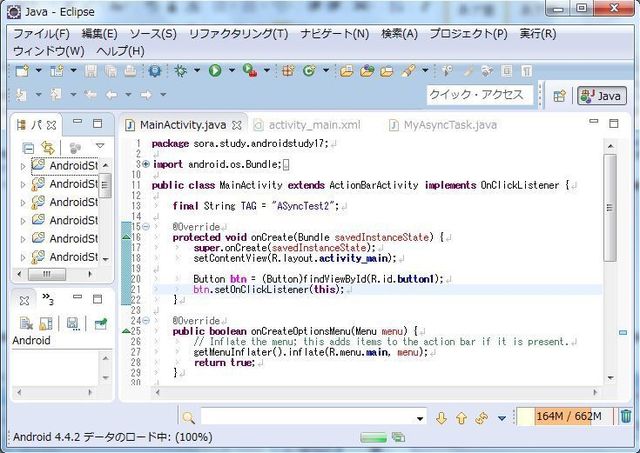Screen dimensions: 640x453
Task: Click the Debug bug icon
Action: point(180,71)
